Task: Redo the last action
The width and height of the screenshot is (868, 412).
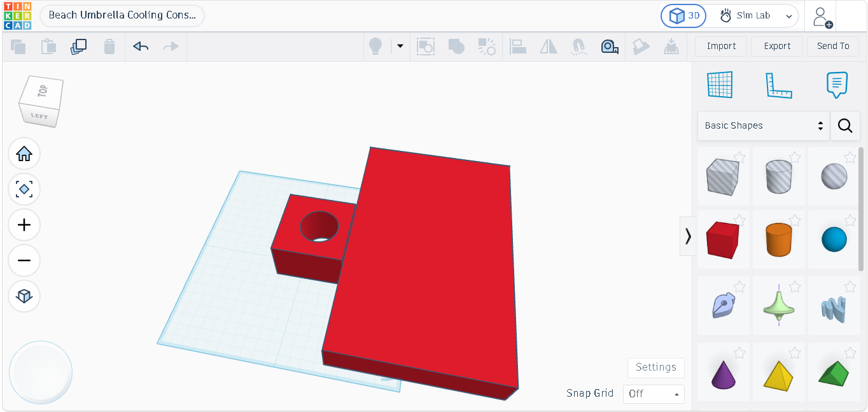Action: click(171, 46)
